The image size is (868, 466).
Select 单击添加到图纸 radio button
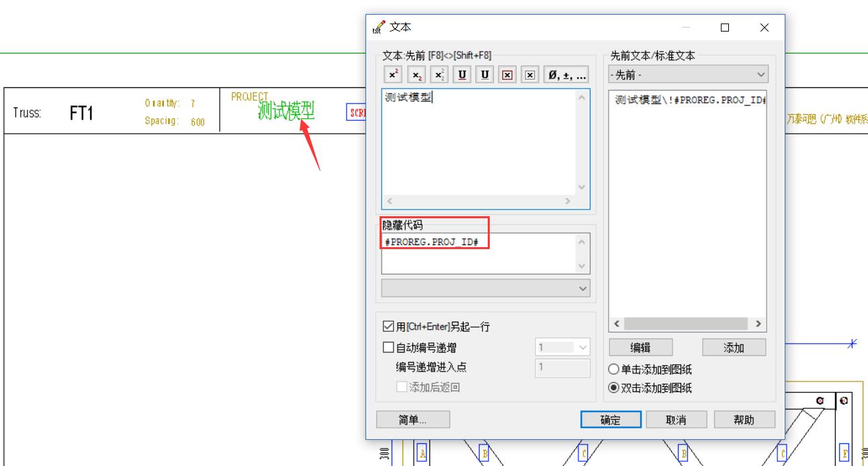[x=613, y=369]
